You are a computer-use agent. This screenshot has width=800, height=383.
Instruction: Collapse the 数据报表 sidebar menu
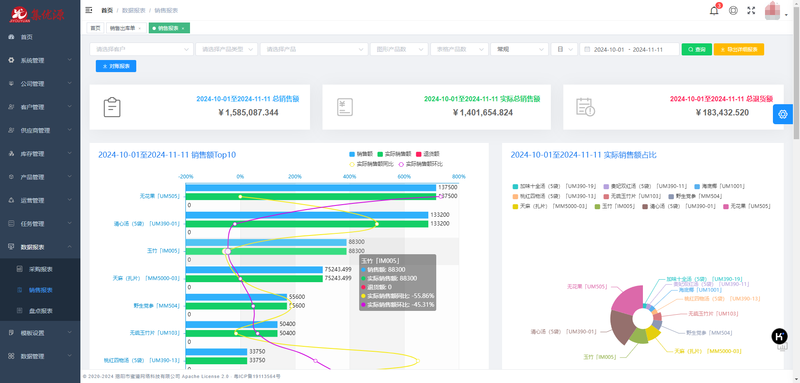40,247
